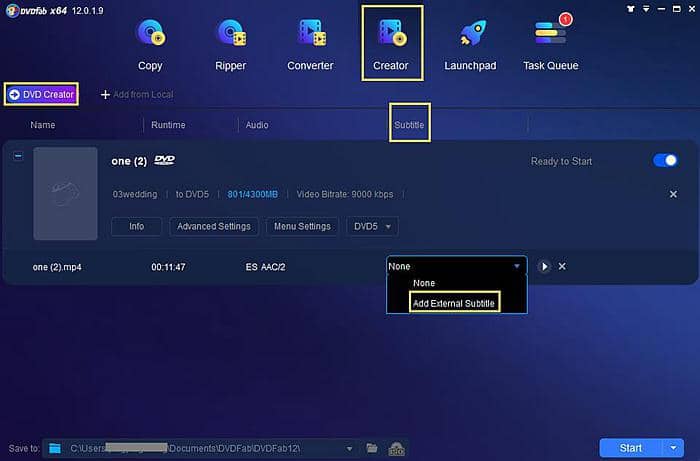Open the Launchpad
Screen dimensions: 700x461
470,45
